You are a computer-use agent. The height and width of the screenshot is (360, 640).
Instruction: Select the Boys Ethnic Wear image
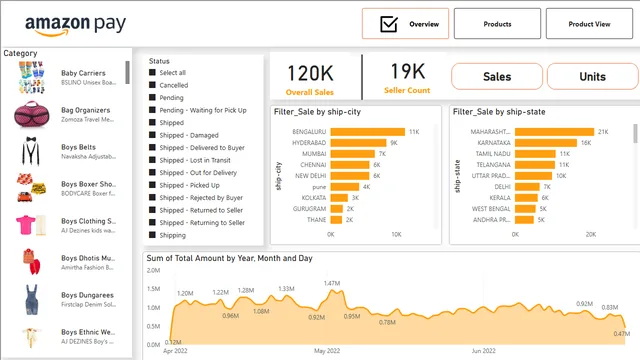pos(31,337)
